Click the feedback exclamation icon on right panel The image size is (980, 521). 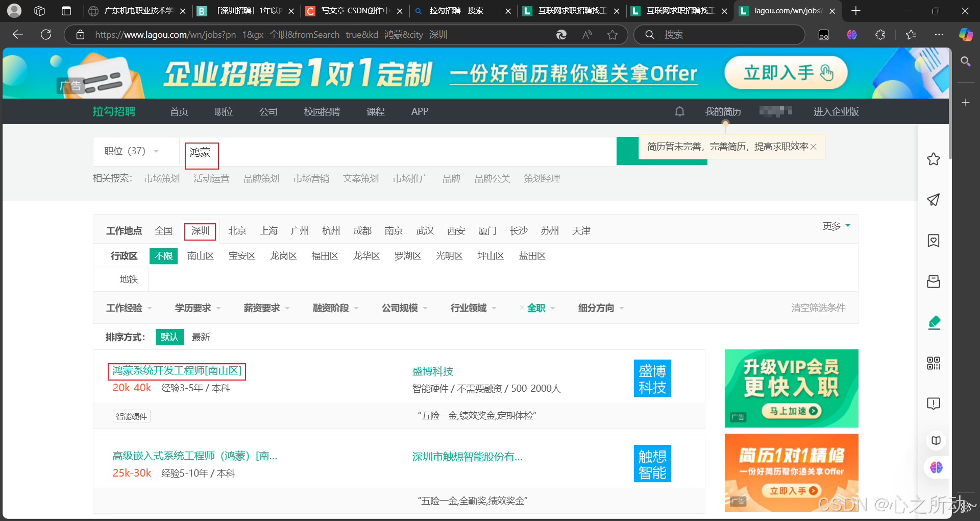pyautogui.click(x=934, y=404)
